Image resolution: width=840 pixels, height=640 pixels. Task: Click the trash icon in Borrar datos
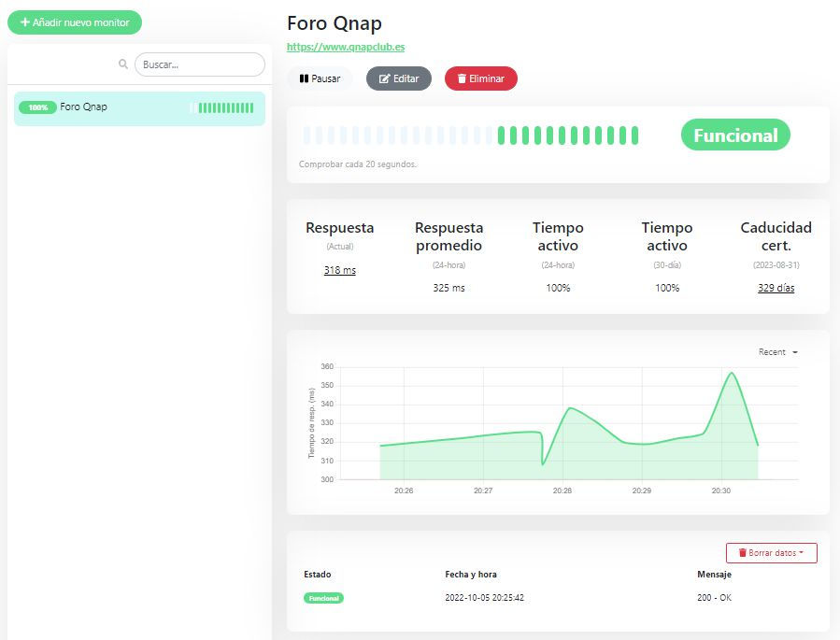point(743,553)
